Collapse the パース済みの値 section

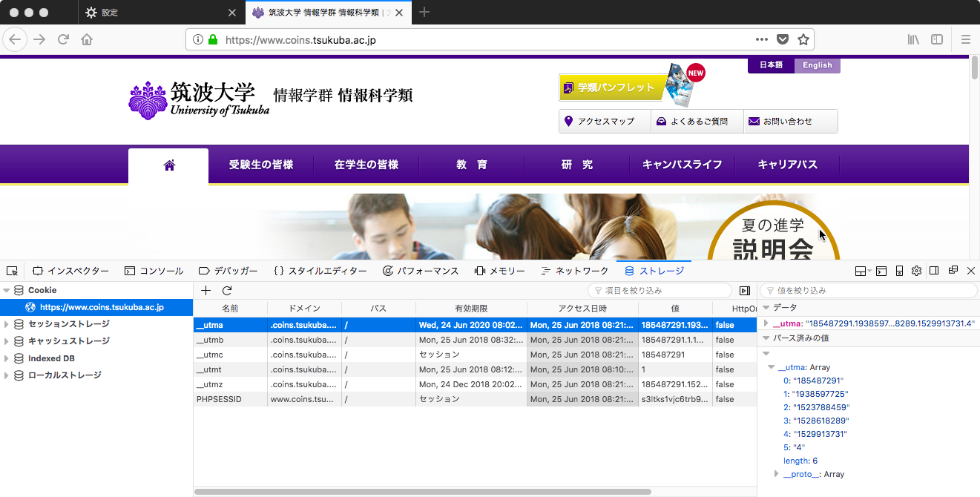point(766,338)
